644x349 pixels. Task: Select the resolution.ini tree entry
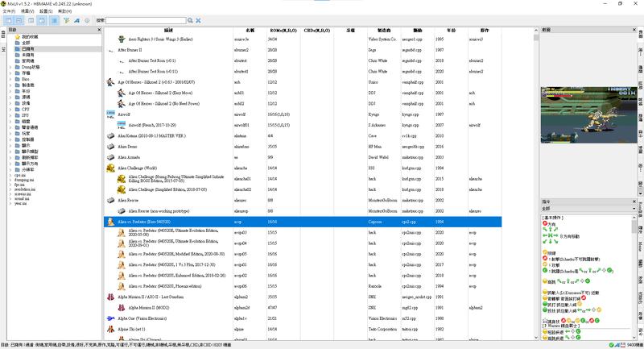click(25, 189)
